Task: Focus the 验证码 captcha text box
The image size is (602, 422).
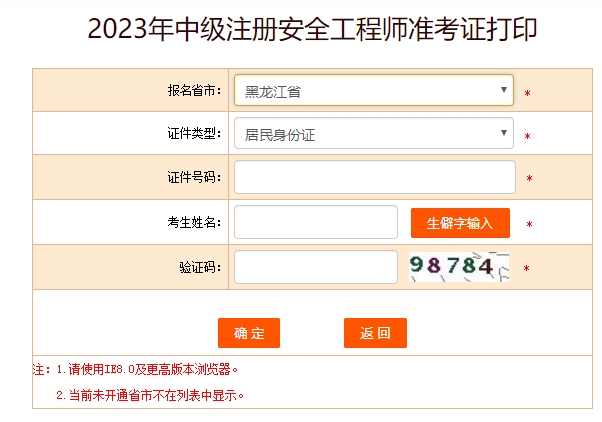Action: pyautogui.click(x=315, y=267)
